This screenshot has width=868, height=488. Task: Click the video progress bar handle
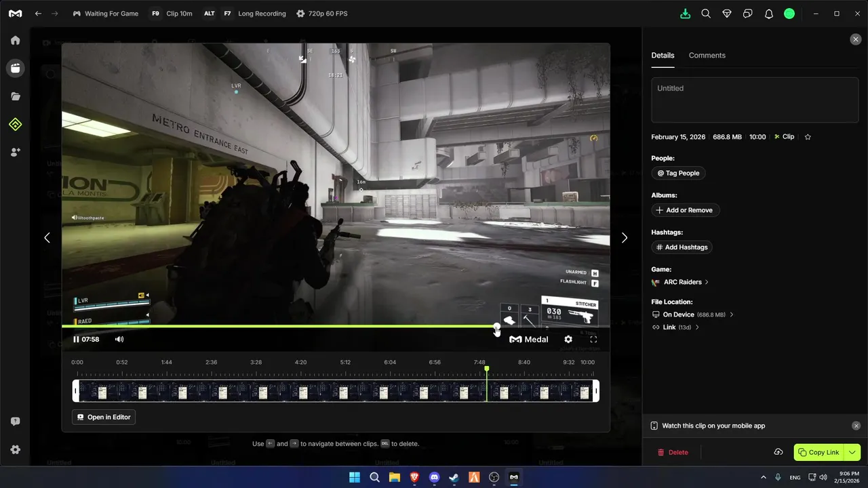coord(497,327)
